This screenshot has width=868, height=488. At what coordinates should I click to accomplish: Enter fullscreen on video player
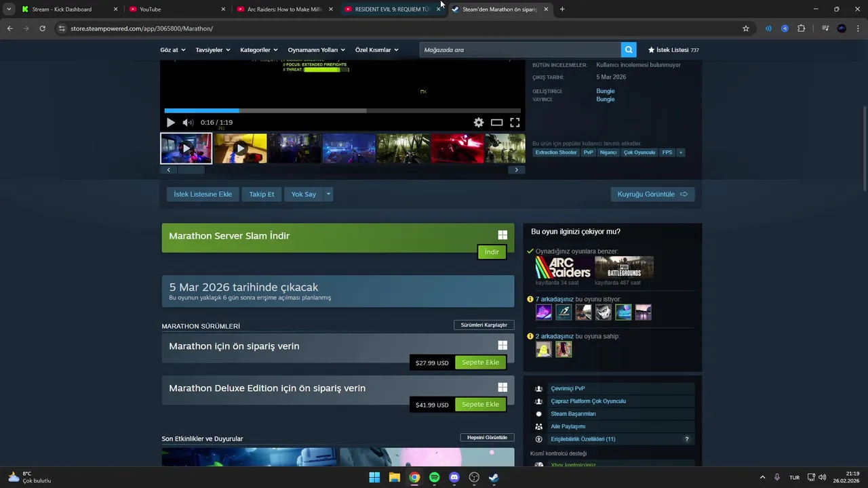click(x=515, y=123)
